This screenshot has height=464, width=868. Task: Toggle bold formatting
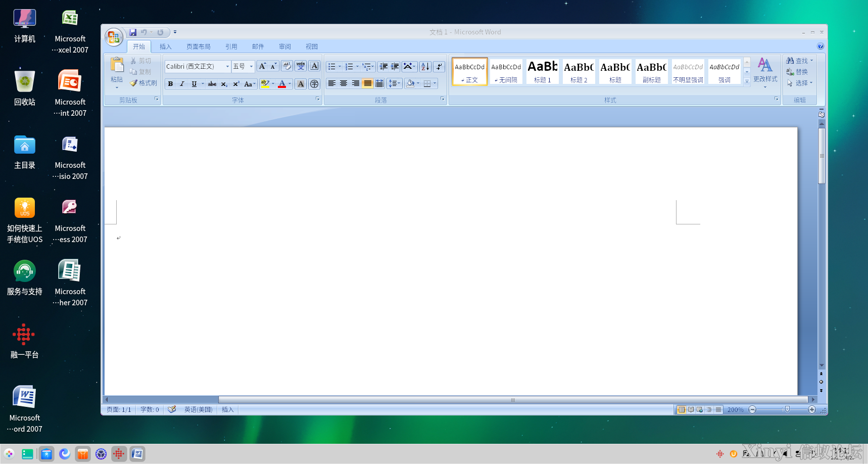tap(170, 84)
